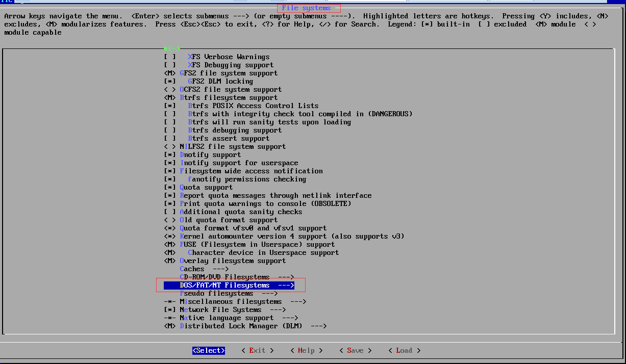Toggle Btrfs debugging support
The width and height of the screenshot is (626, 364).
click(223, 130)
